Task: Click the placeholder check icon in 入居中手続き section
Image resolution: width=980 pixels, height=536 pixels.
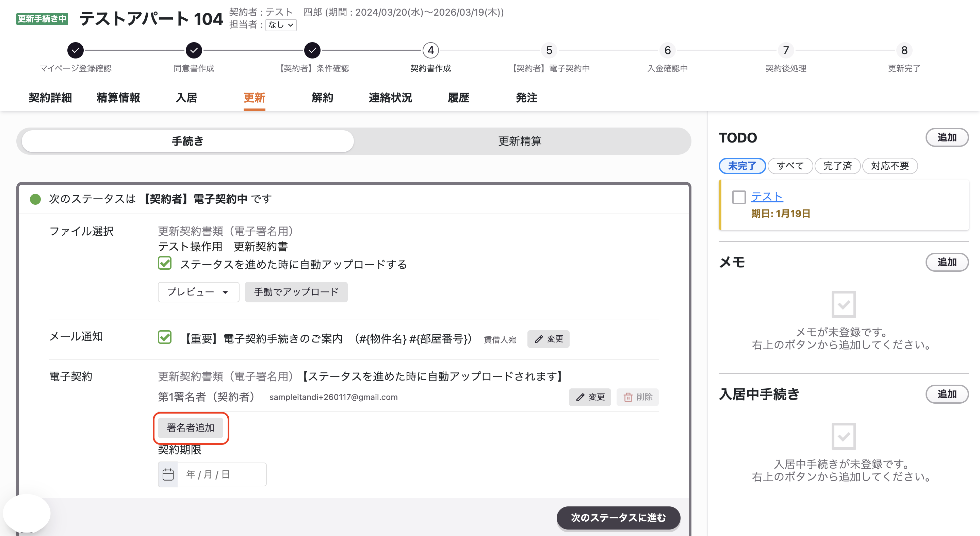Action: (x=844, y=436)
